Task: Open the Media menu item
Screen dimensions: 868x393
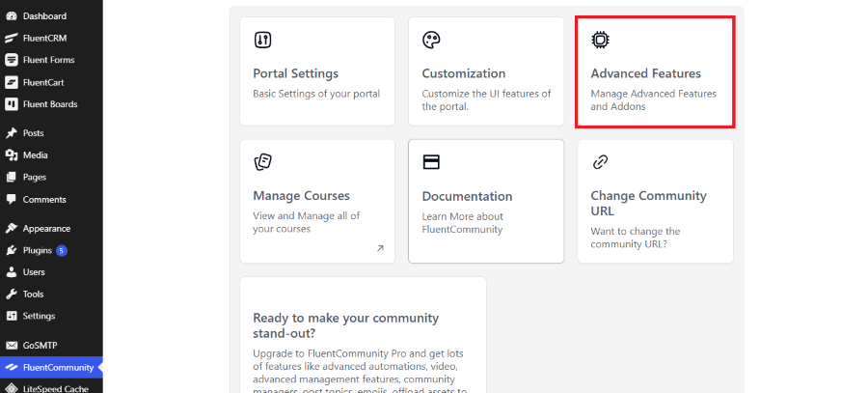Action: click(x=51, y=155)
